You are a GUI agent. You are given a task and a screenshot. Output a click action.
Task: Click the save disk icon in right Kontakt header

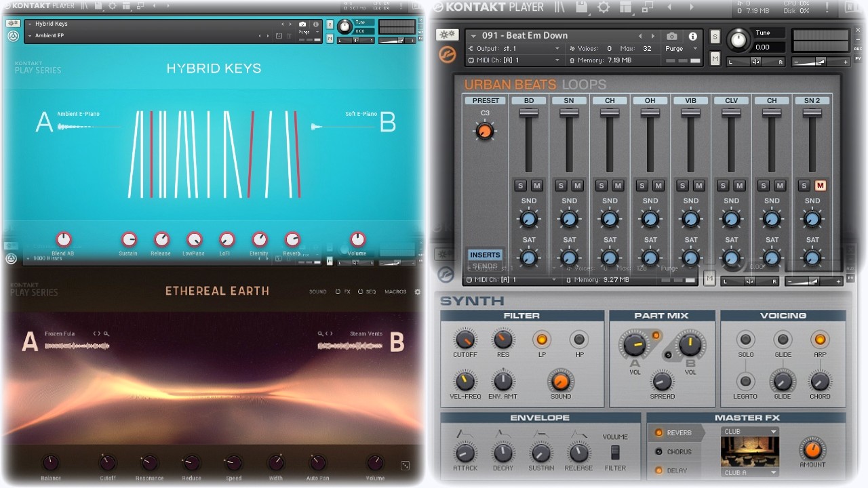[x=581, y=7]
